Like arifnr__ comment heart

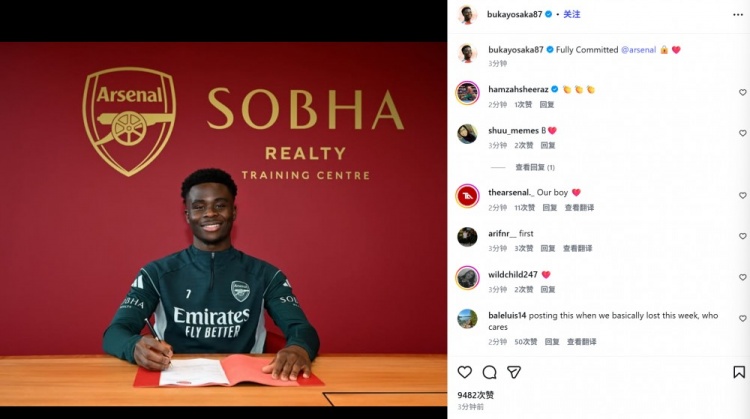click(x=742, y=236)
